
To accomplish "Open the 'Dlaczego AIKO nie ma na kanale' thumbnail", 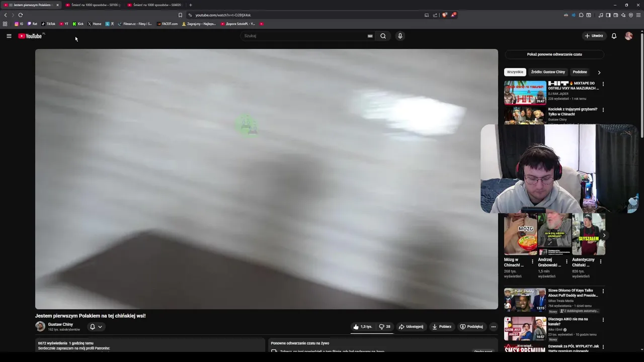I will click(525, 329).
